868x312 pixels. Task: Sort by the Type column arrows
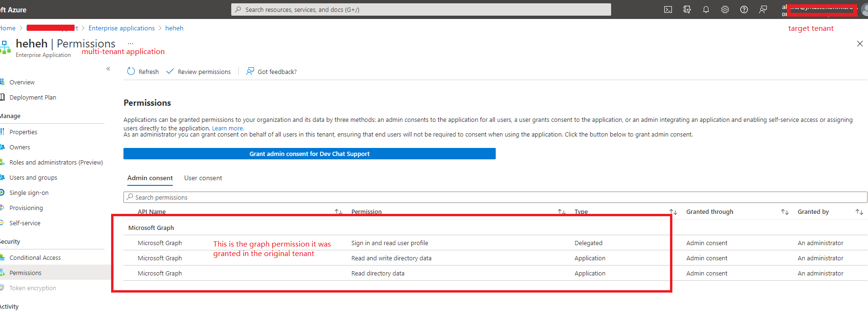click(x=673, y=212)
